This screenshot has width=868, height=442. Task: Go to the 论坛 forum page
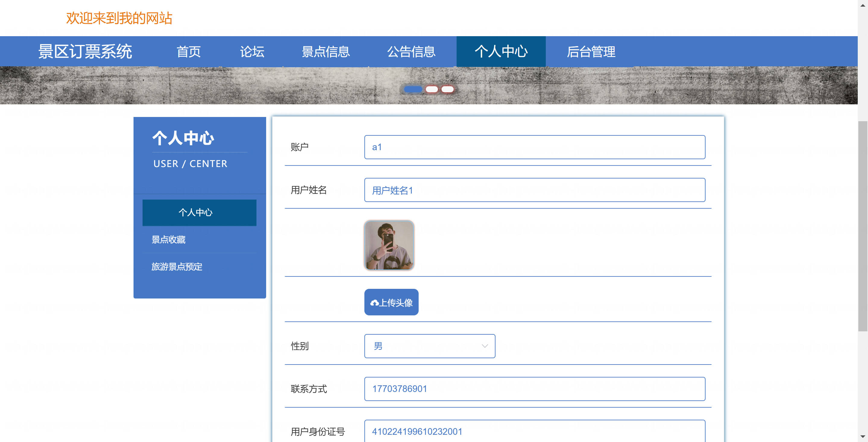click(x=252, y=52)
